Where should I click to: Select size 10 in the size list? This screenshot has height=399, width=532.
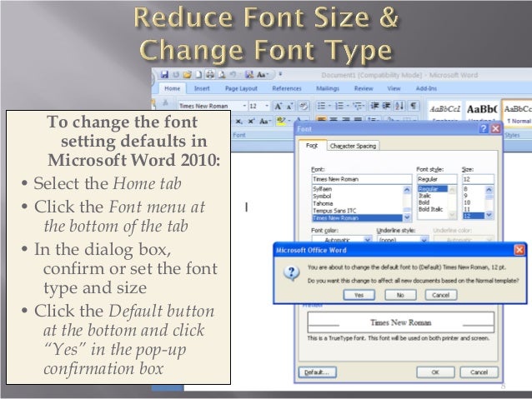(467, 202)
